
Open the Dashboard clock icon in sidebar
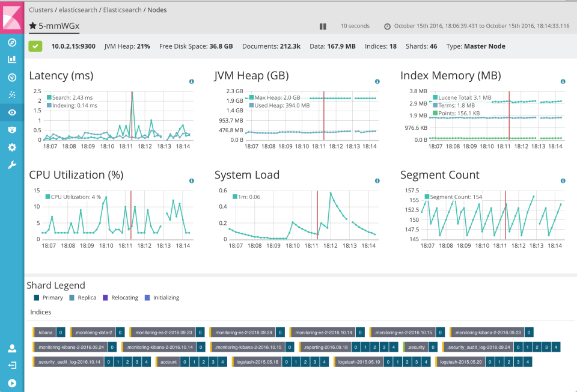point(12,77)
